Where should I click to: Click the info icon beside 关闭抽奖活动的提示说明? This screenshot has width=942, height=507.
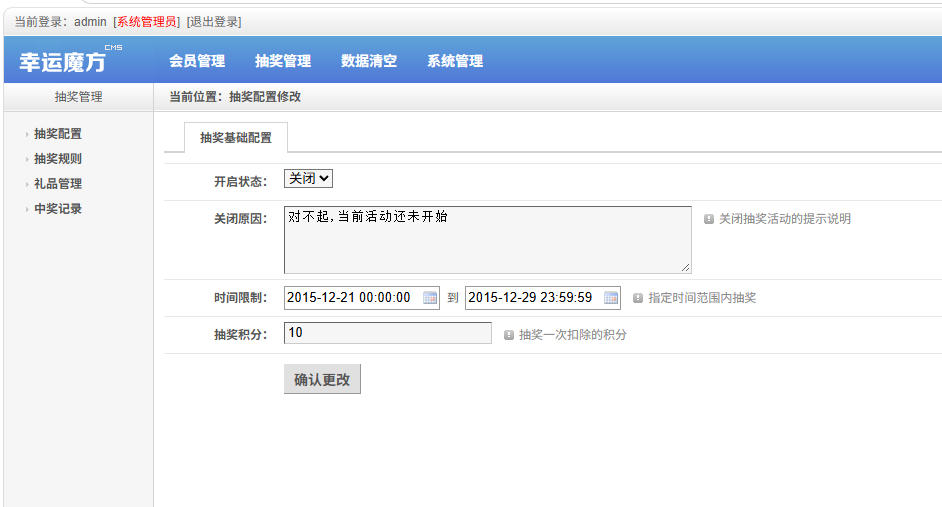click(x=709, y=219)
